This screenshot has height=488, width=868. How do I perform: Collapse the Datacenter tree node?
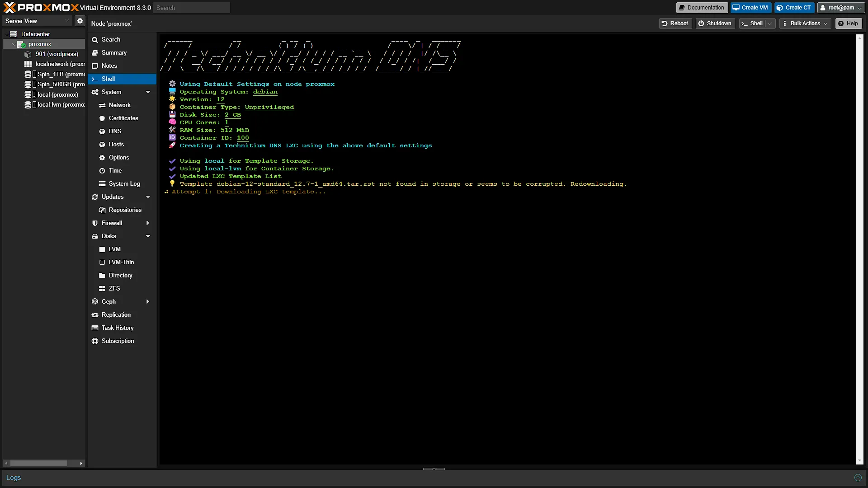[6, 34]
